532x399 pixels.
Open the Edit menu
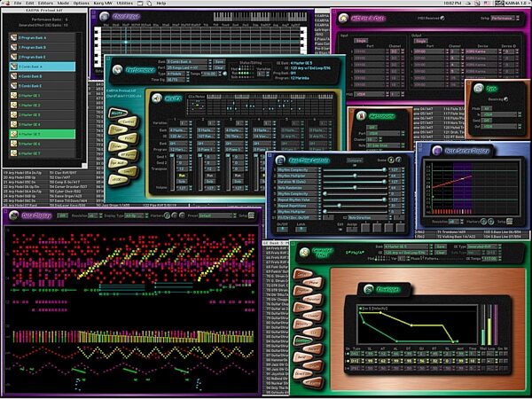30,3
